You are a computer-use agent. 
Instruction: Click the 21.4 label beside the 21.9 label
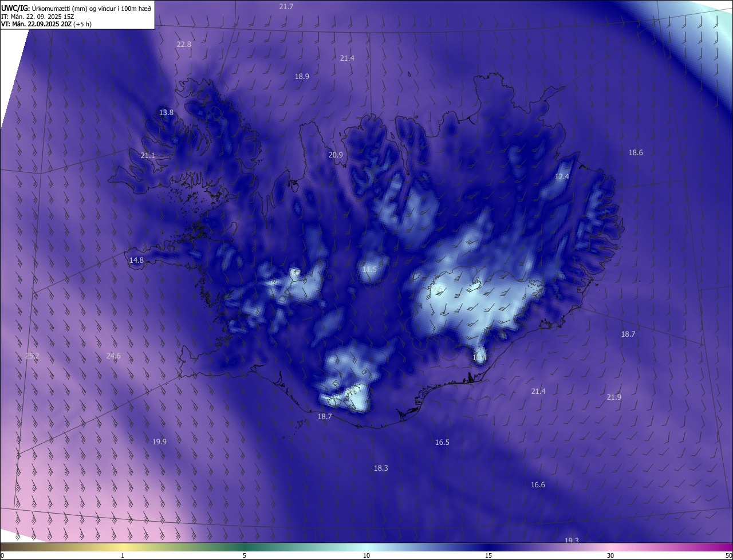[x=538, y=391]
